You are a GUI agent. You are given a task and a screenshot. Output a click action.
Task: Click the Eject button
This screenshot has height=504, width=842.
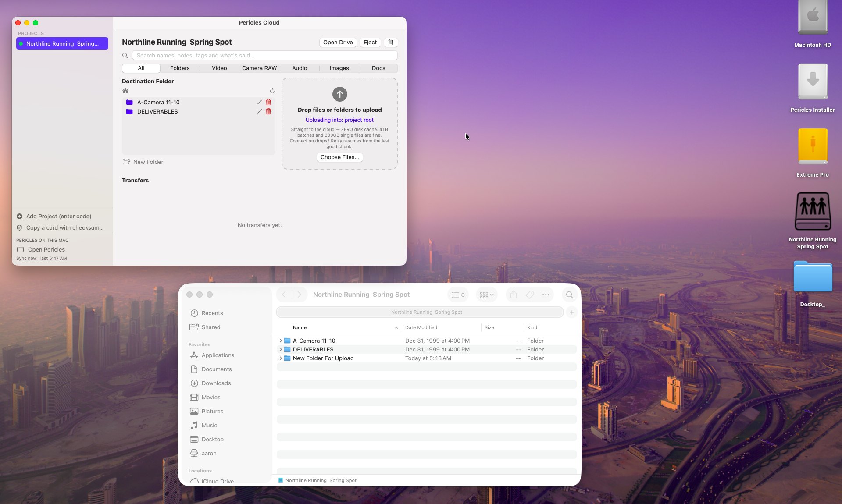click(370, 43)
